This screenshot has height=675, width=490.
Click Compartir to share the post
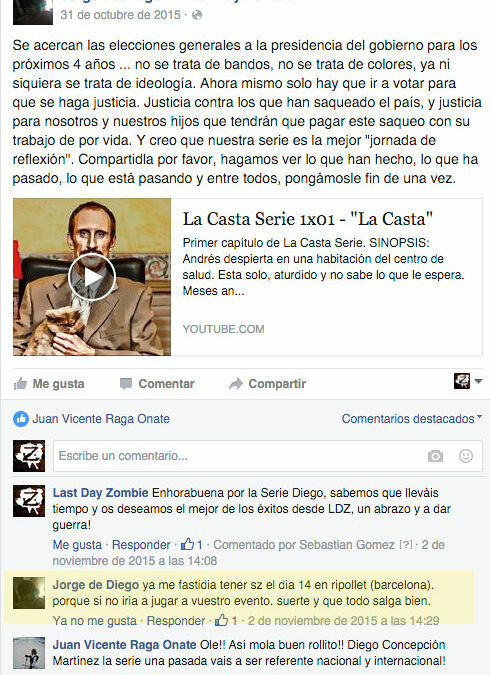point(267,384)
